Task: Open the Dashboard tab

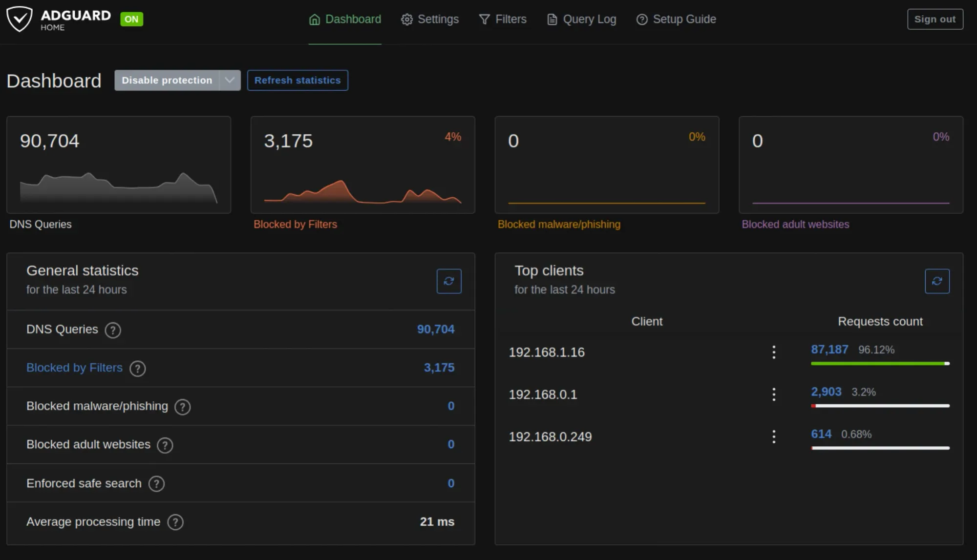Action: [x=345, y=19]
